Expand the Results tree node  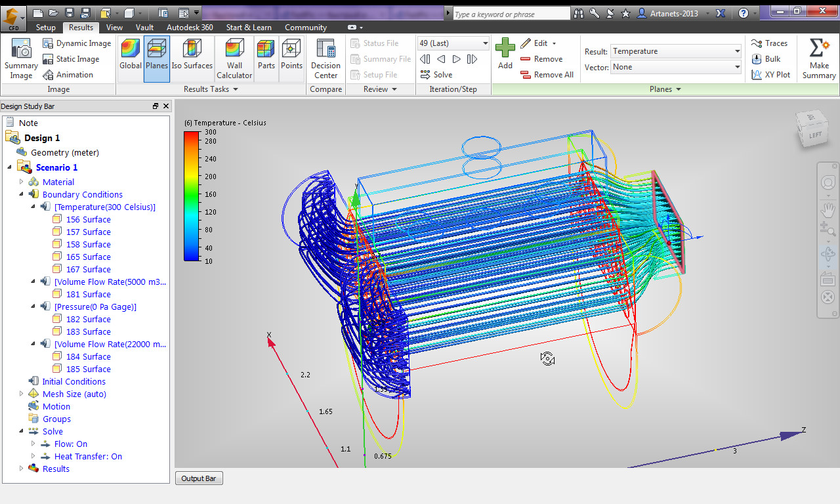coord(21,469)
